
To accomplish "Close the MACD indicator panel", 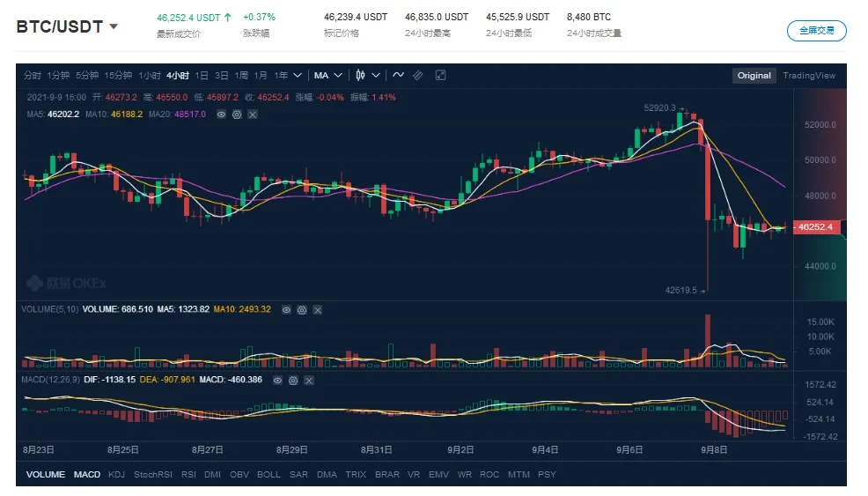I will (x=307, y=380).
